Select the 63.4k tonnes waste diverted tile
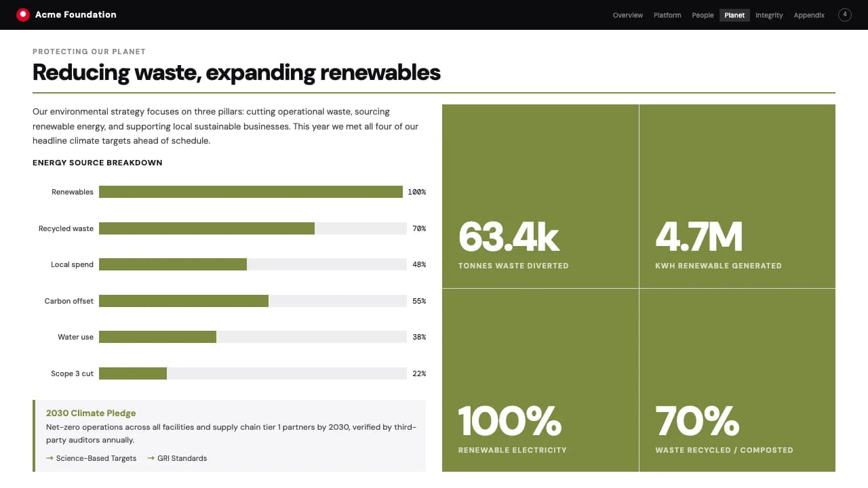This screenshot has width=868, height=488. point(540,197)
